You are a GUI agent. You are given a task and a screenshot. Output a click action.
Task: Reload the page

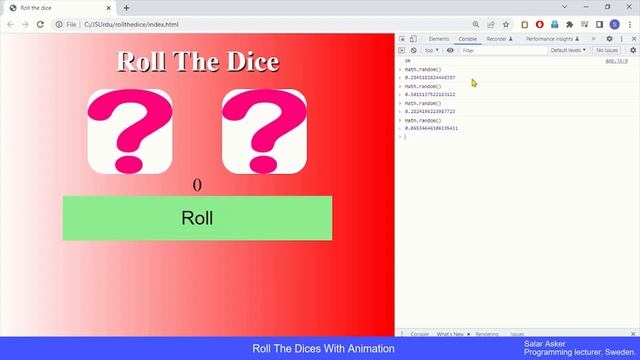click(40, 24)
